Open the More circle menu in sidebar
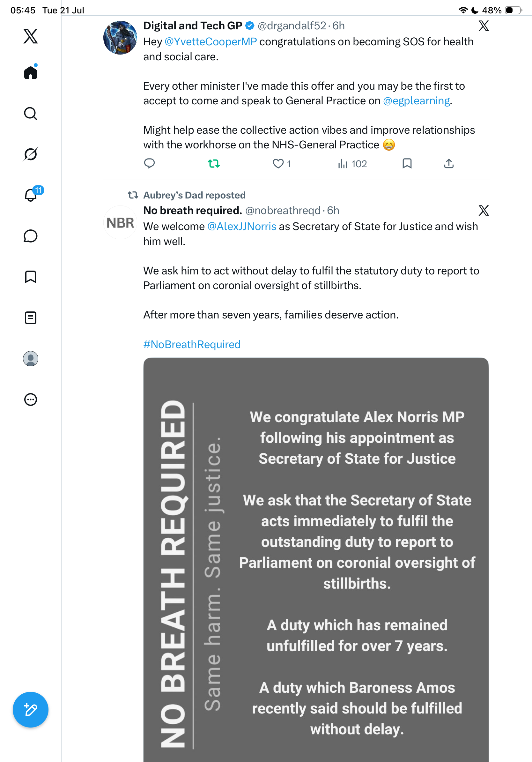Viewport: 532px width, 762px height. pos(31,399)
